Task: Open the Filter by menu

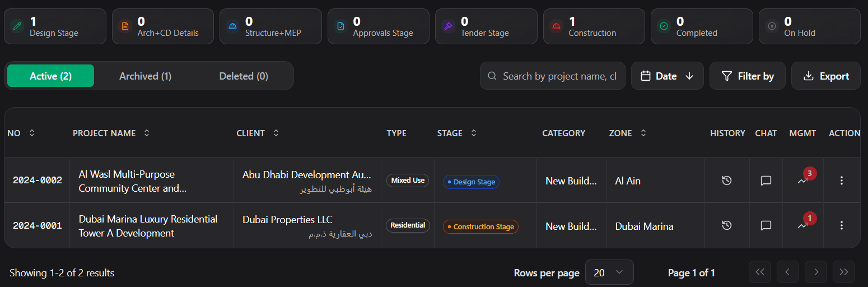Action: [748, 76]
